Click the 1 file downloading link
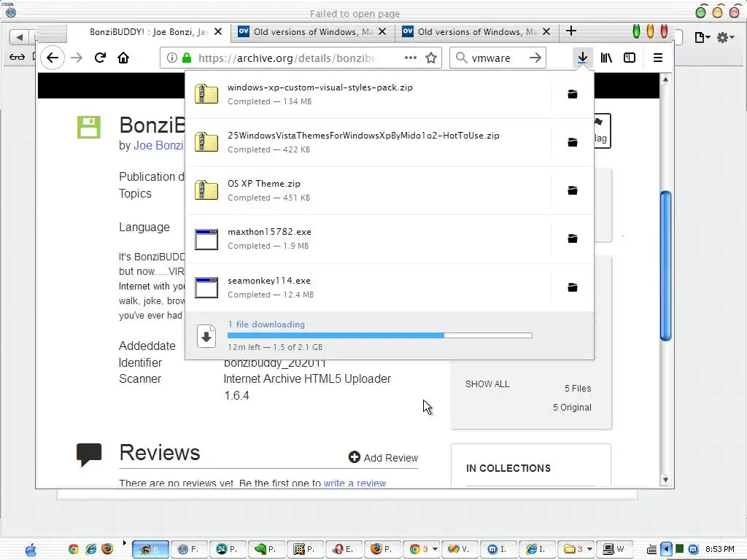747x560 pixels. (x=266, y=324)
